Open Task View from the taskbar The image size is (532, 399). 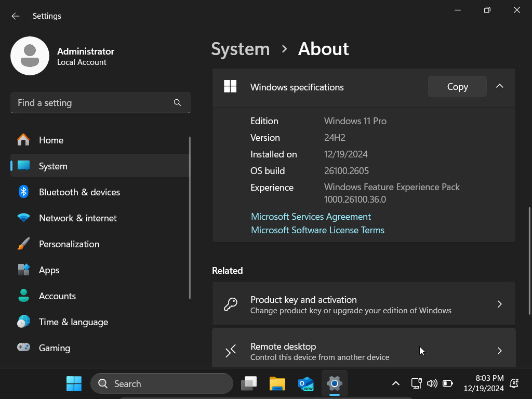pos(249,384)
